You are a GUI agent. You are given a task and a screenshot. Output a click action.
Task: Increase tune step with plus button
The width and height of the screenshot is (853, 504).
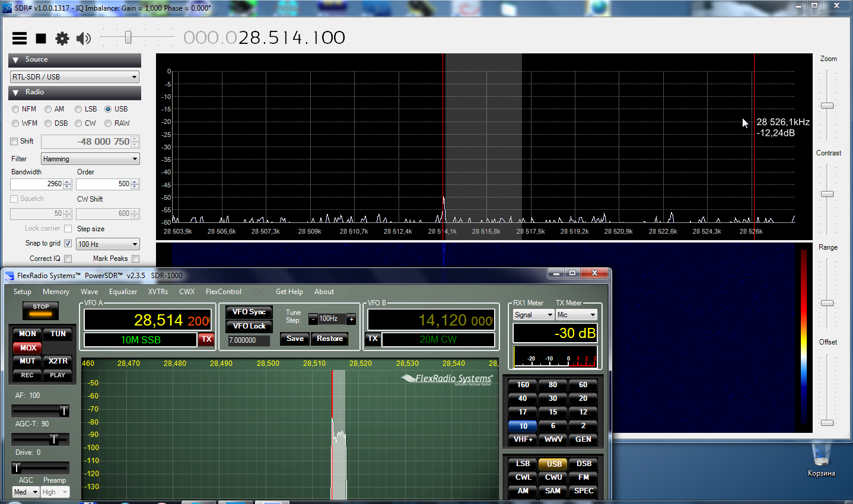351,319
